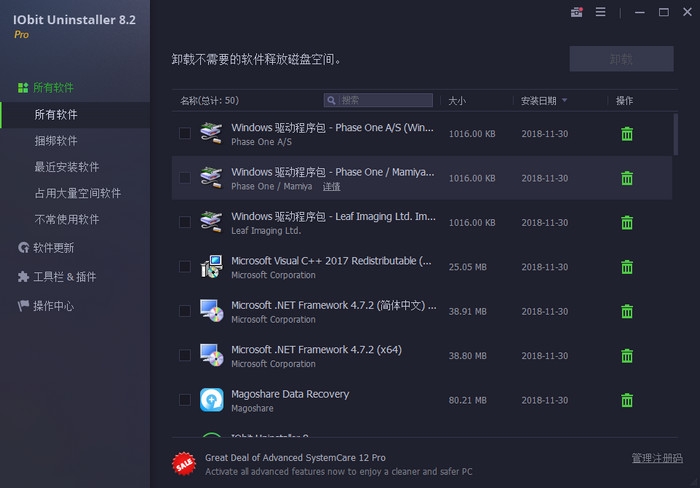Click the search magnifier icon
This screenshot has width=700, height=488.
pos(331,100)
